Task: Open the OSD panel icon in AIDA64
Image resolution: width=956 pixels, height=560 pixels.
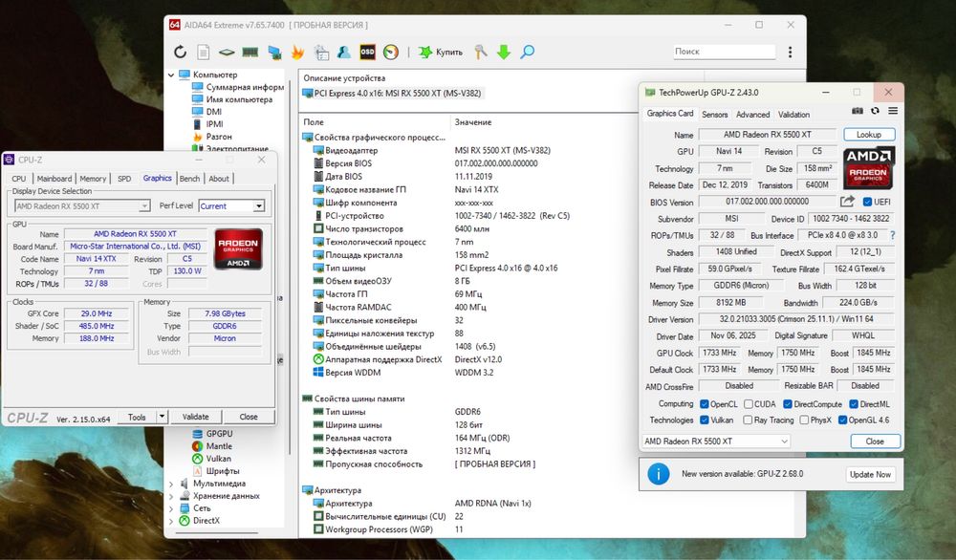Action: [367, 52]
